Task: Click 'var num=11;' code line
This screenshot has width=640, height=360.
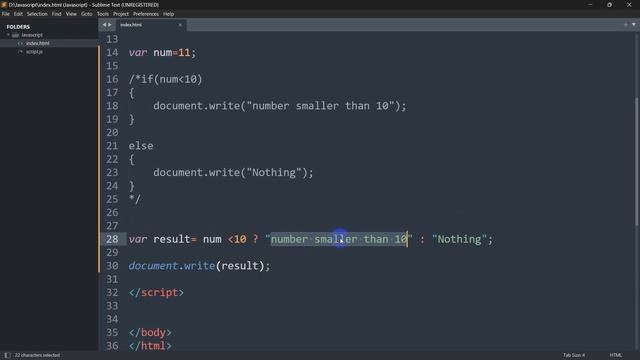Action: [162, 53]
